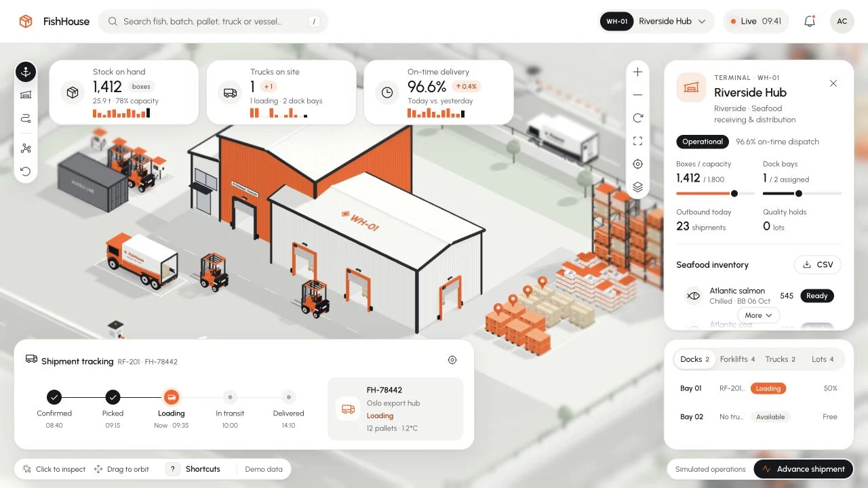Screen dimensions: 868x488
Task: Open the Trucks tab
Action: 780,359
